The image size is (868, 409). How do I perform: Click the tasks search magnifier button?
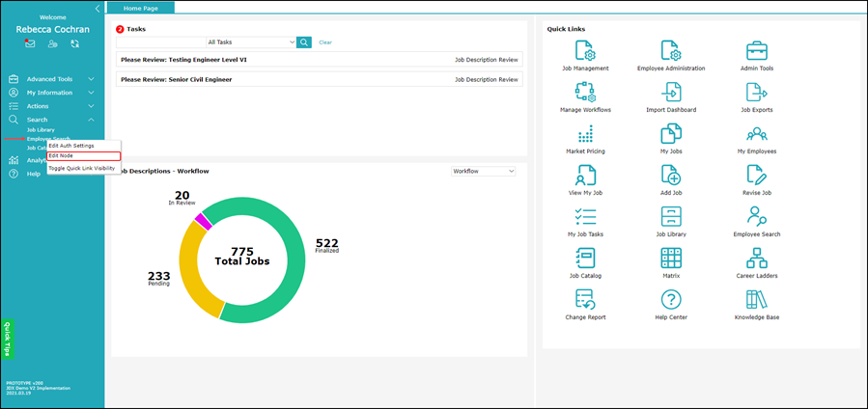(x=304, y=42)
